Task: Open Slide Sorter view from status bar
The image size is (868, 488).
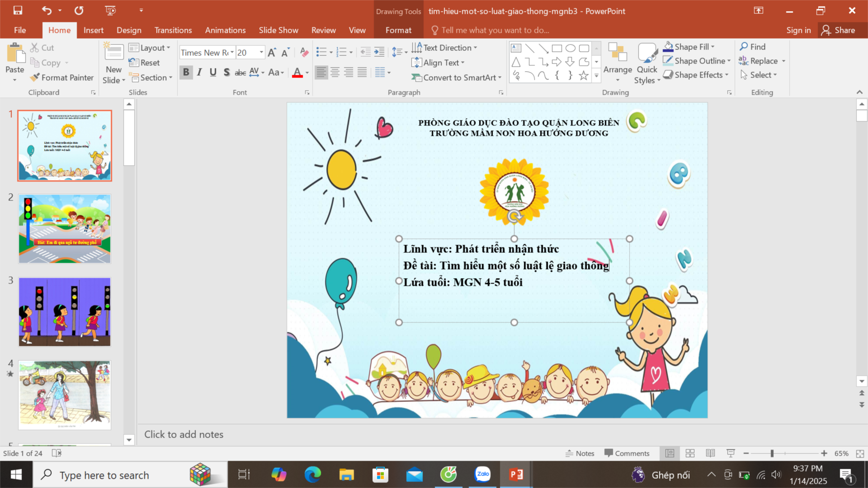Action: [x=690, y=453]
